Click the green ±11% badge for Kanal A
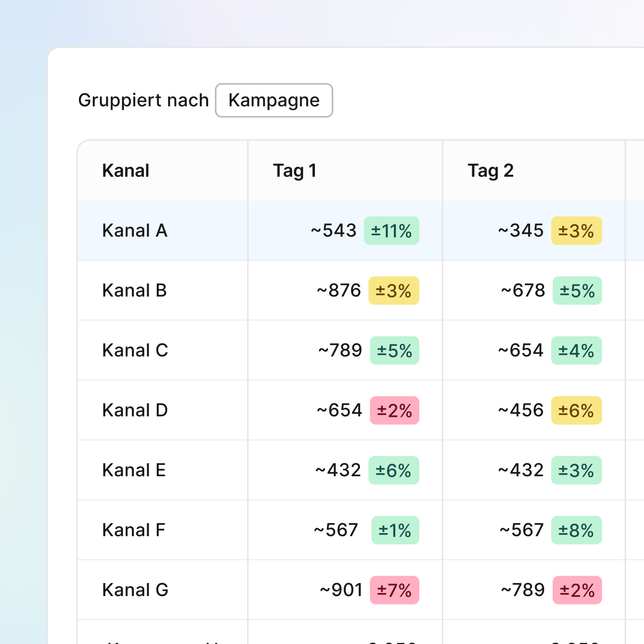644x644 pixels. click(391, 231)
